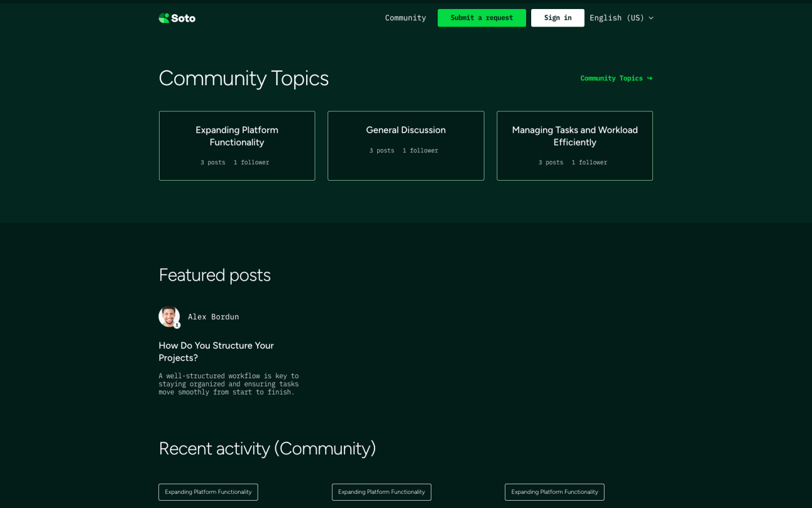Click the rightmost Expanding Platform Functionality tag
The width and height of the screenshot is (812, 508).
tap(554, 492)
